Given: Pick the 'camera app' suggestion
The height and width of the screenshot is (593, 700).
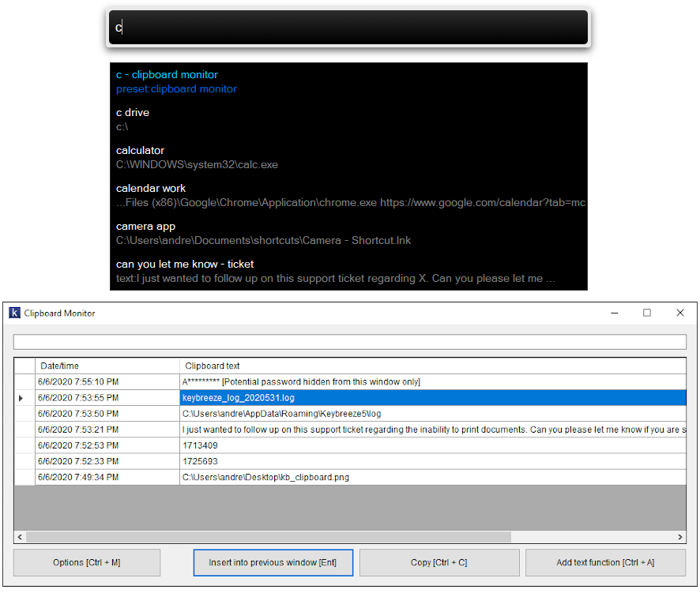Looking at the screenshot, I should click(348, 234).
